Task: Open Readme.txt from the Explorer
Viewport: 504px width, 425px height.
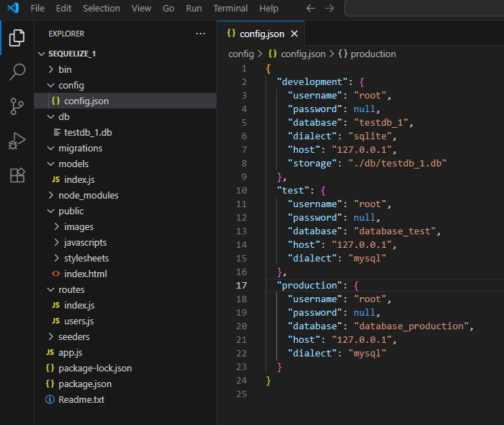Action: tap(126, 399)
